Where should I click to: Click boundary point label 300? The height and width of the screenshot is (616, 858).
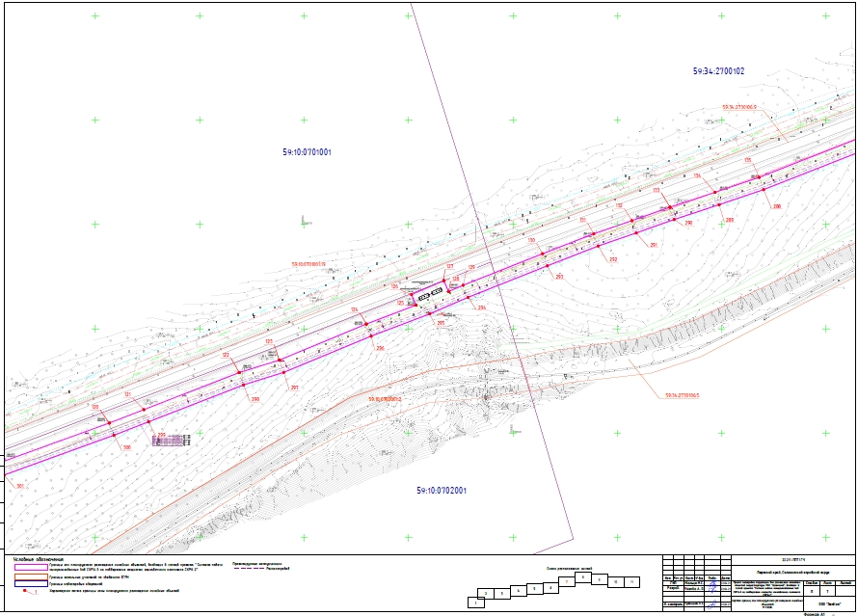[x=127, y=447]
